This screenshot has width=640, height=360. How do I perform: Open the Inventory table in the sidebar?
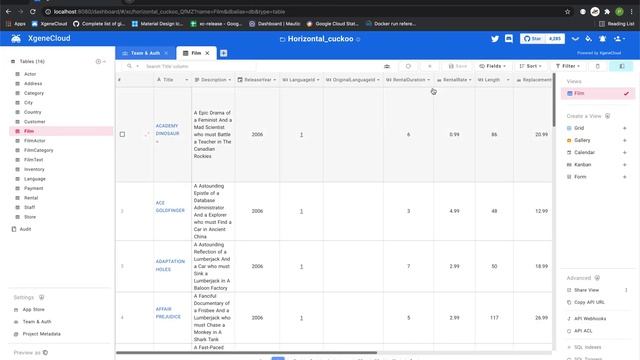[x=34, y=169]
